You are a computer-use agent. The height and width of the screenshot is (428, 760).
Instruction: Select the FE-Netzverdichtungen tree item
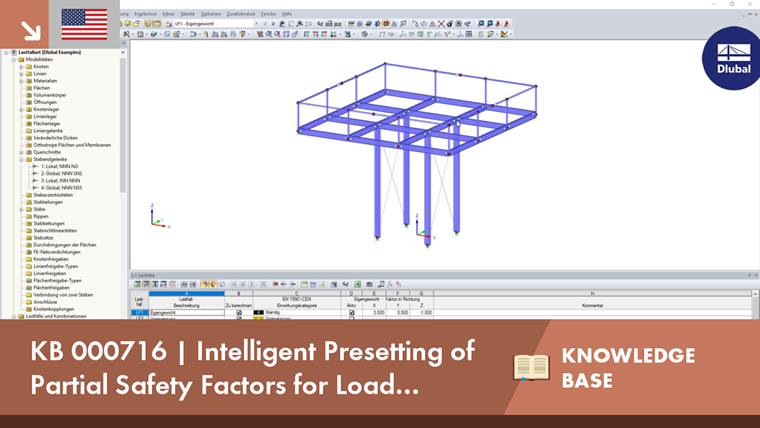[x=57, y=252]
